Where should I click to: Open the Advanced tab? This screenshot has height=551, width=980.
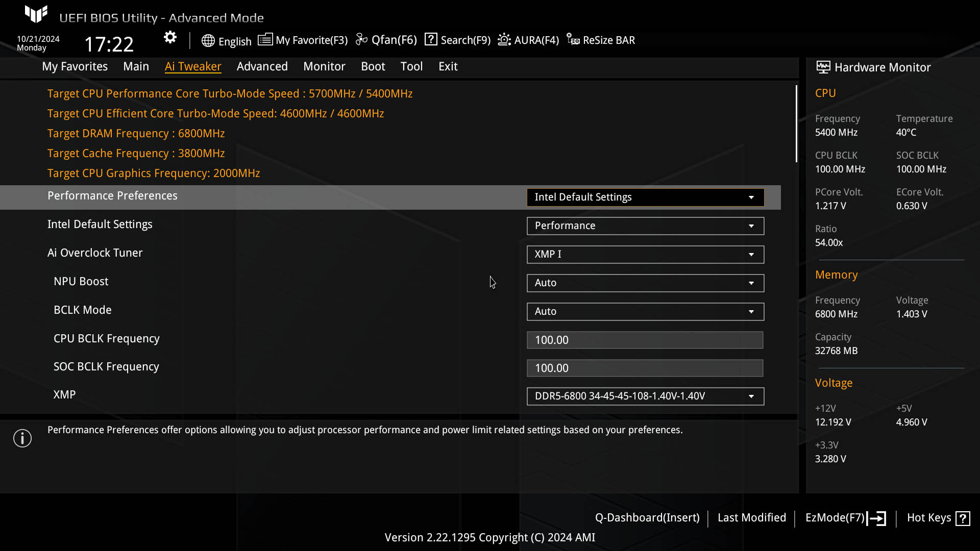(x=262, y=66)
